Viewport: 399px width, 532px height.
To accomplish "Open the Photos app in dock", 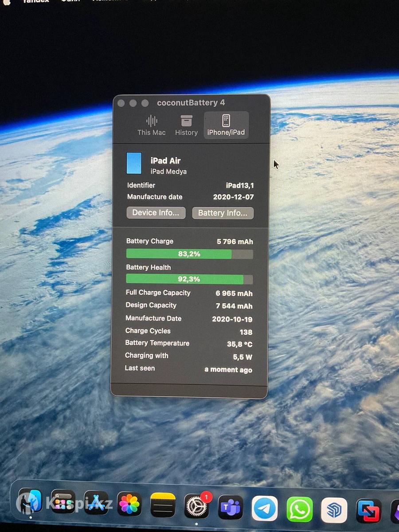I will pyautogui.click(x=129, y=505).
